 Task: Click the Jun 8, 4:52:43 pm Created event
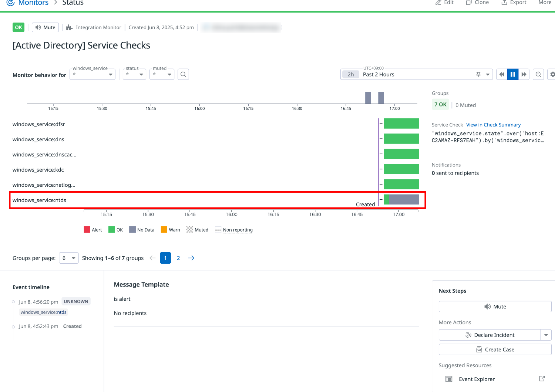click(50, 326)
